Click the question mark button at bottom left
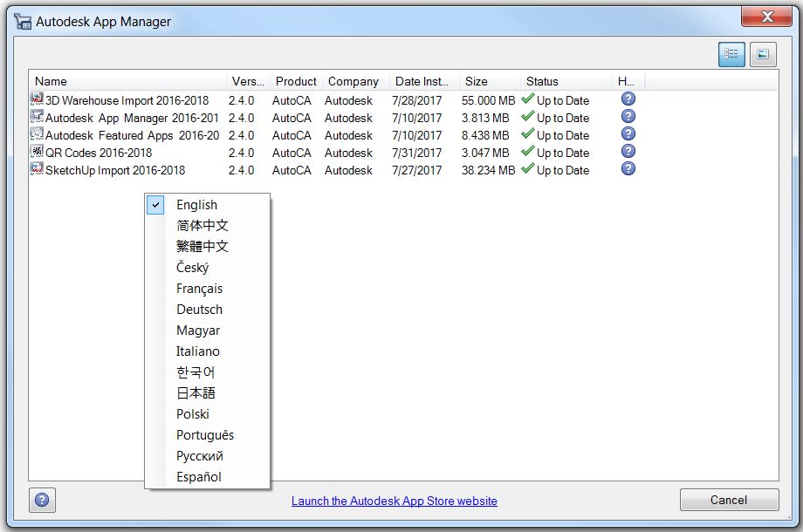The height and width of the screenshot is (532, 803). 41,500
